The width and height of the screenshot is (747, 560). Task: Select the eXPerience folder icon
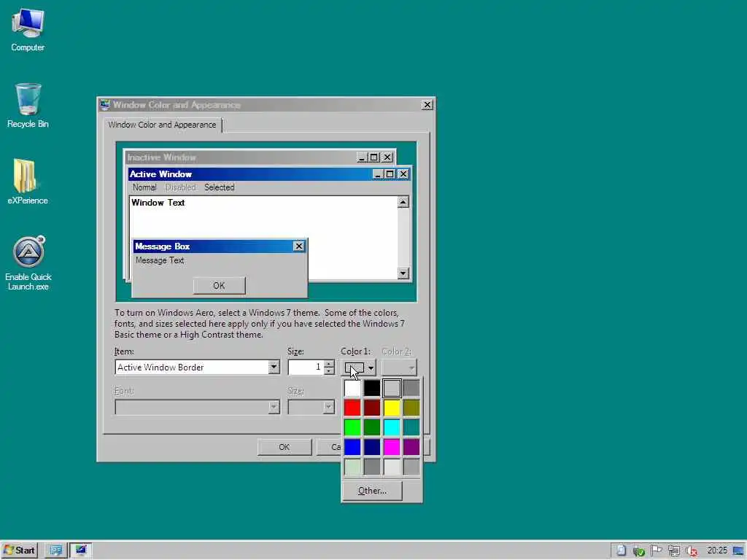28,182
